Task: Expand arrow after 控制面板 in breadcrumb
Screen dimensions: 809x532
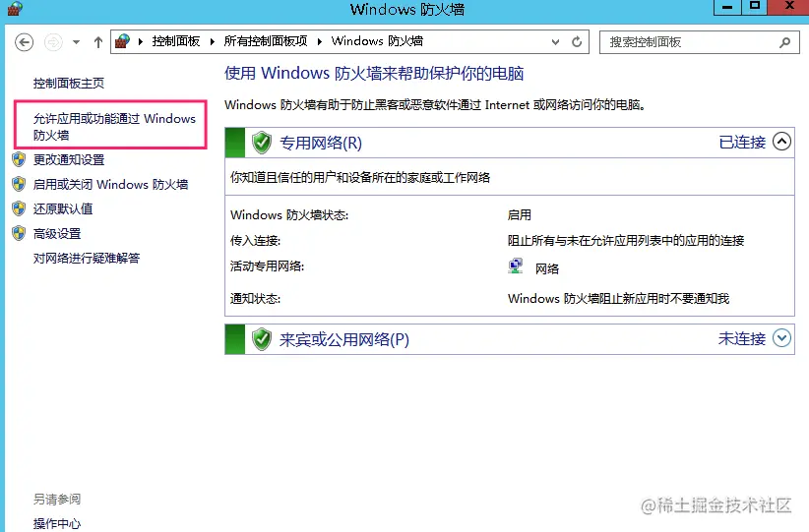Action: pos(212,41)
